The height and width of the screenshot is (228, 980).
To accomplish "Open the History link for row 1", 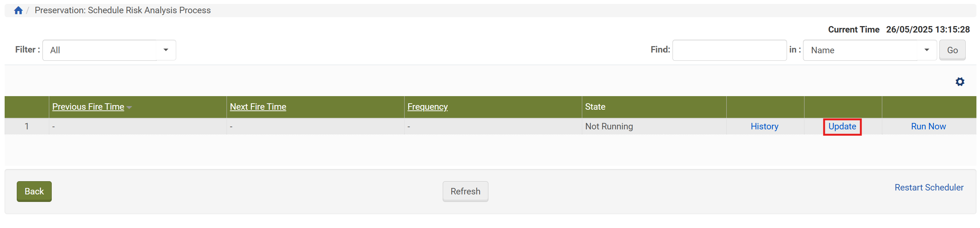I will click(764, 126).
